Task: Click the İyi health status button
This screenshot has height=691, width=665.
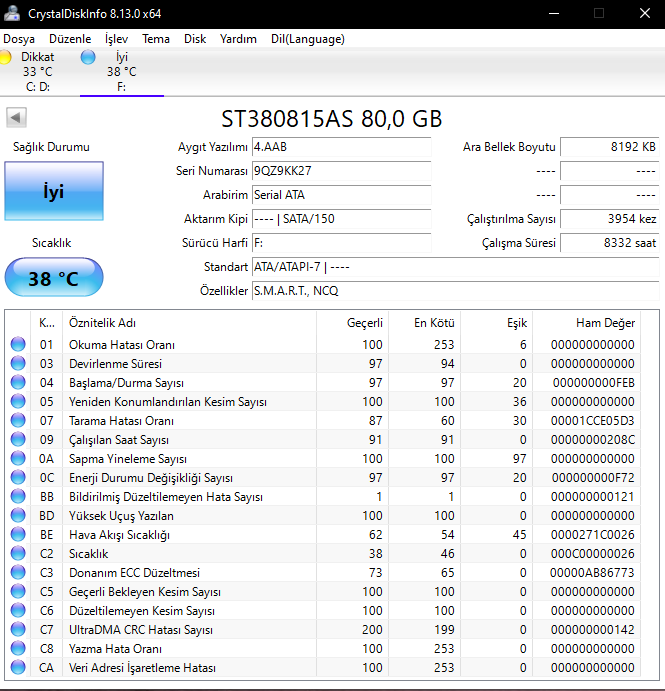Action: click(x=53, y=191)
